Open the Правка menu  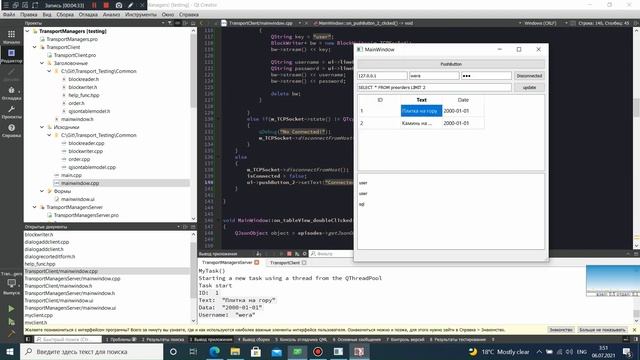(x=29, y=14)
